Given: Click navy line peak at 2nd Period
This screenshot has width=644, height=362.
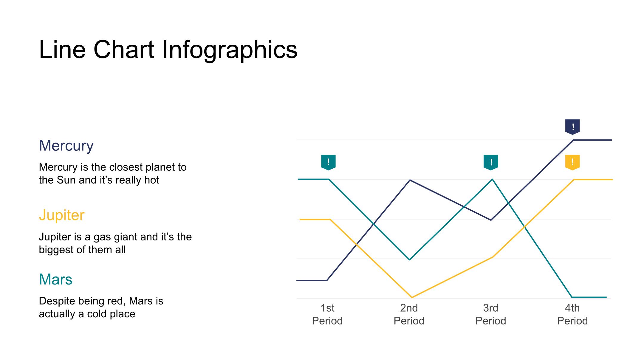Looking at the screenshot, I should [410, 180].
